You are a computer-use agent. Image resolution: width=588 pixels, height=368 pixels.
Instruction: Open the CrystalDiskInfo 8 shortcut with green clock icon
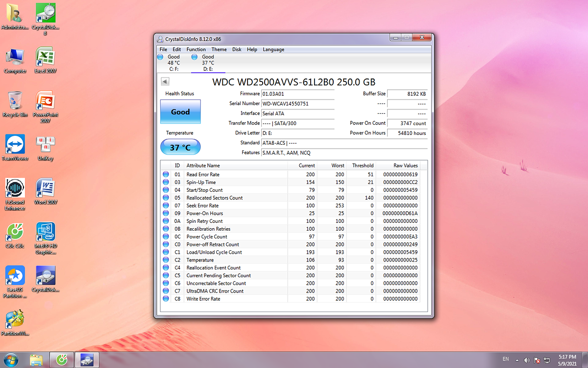pos(46,19)
